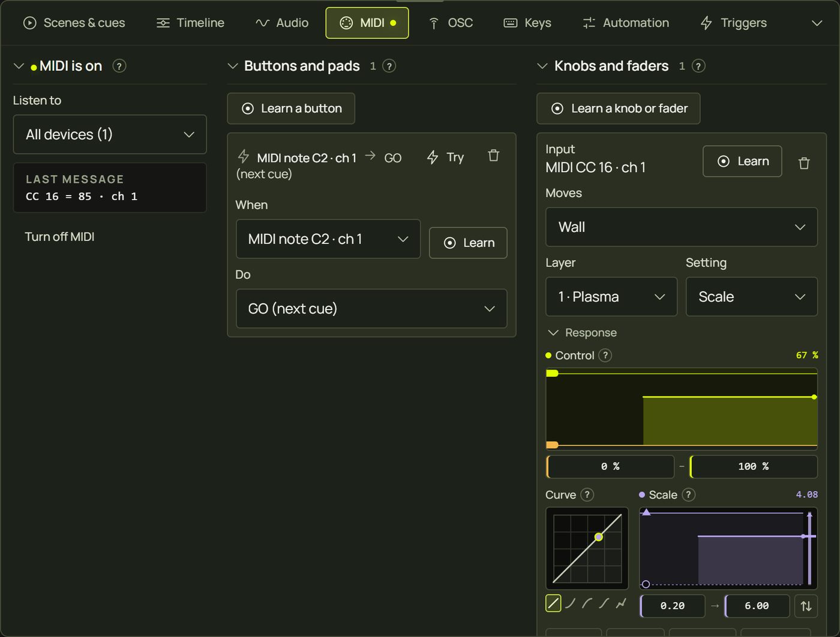Click the 100 % control maximum field
Viewport: 840px width, 637px height.
click(x=754, y=466)
